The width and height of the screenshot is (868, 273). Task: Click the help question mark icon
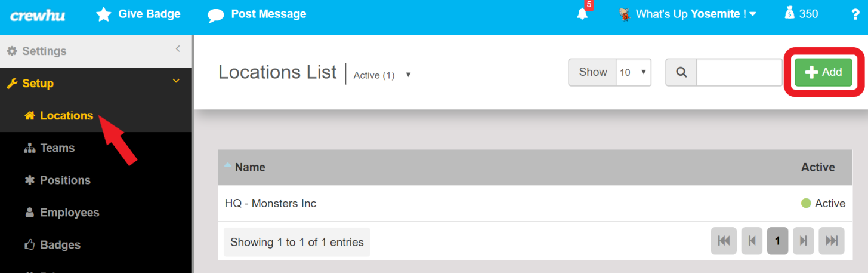855,14
